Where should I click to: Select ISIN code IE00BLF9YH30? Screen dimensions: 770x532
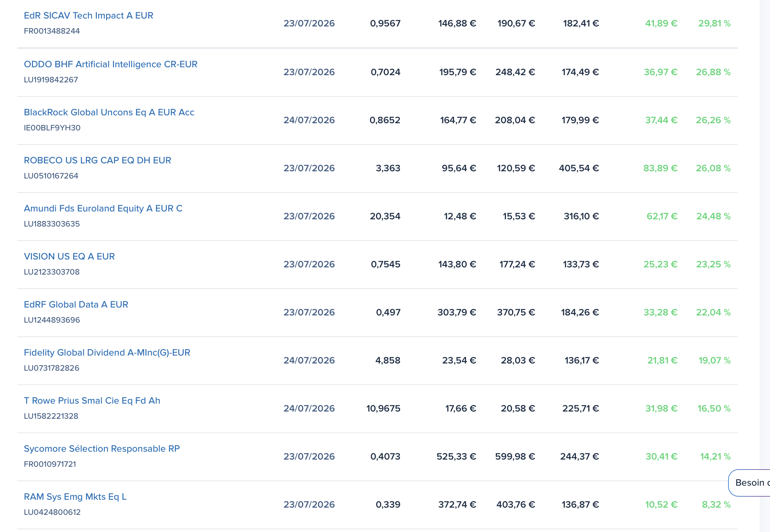(52, 128)
